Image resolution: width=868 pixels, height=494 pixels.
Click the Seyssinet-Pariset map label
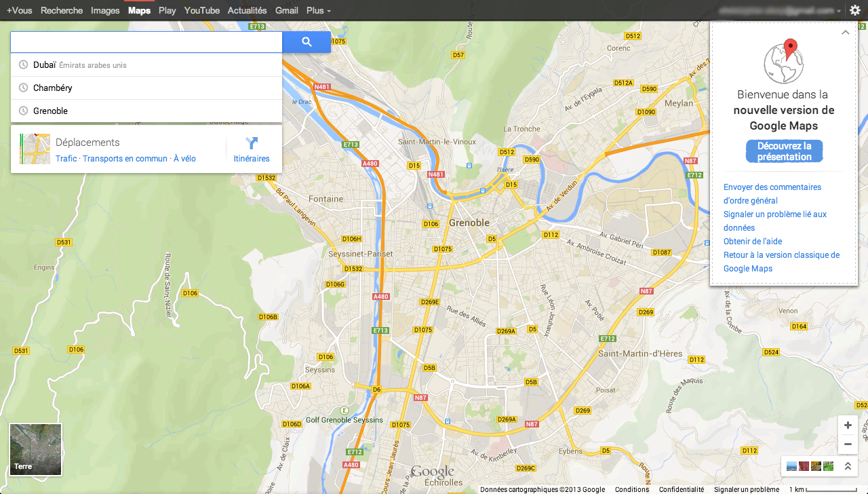[360, 254]
